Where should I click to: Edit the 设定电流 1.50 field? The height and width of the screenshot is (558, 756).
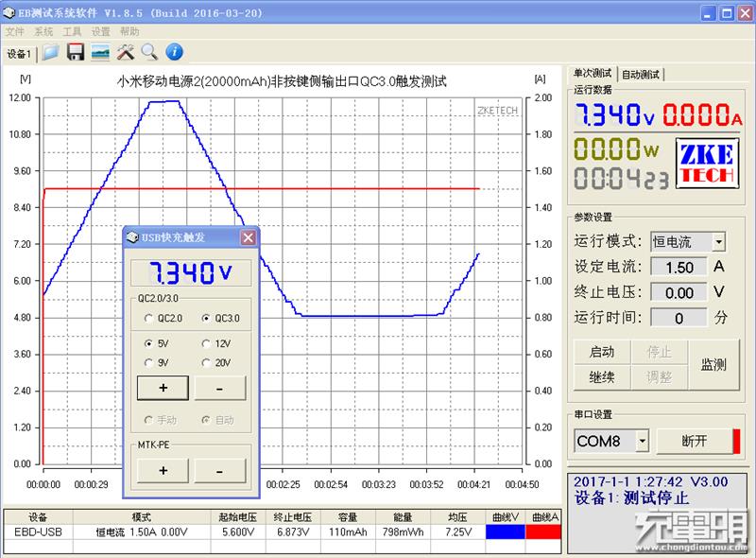(x=679, y=267)
